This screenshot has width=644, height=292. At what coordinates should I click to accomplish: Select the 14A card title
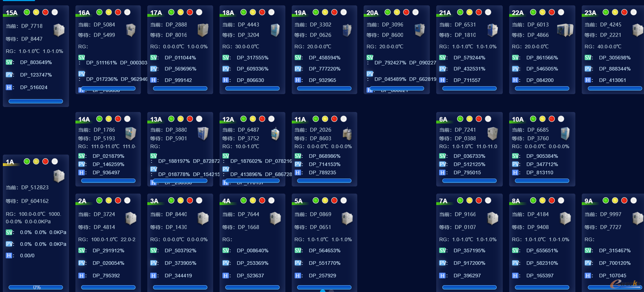(x=84, y=120)
